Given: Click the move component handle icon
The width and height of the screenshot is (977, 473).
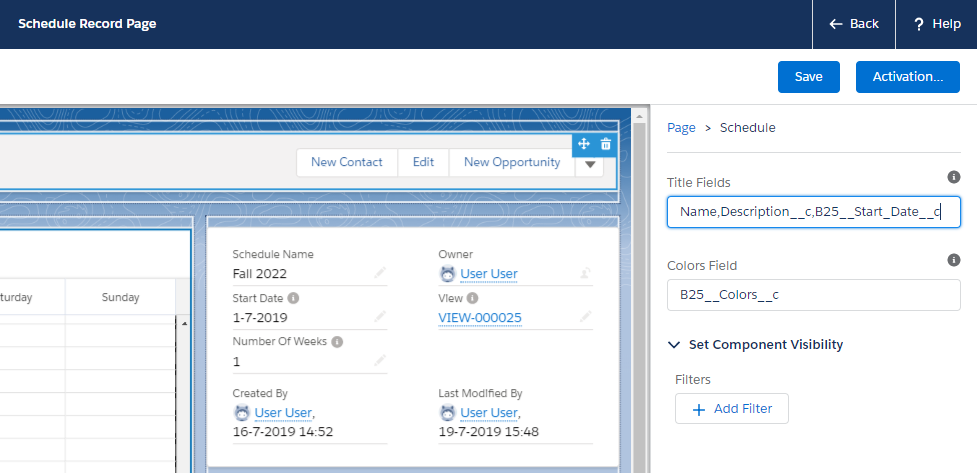Looking at the screenshot, I should (584, 144).
